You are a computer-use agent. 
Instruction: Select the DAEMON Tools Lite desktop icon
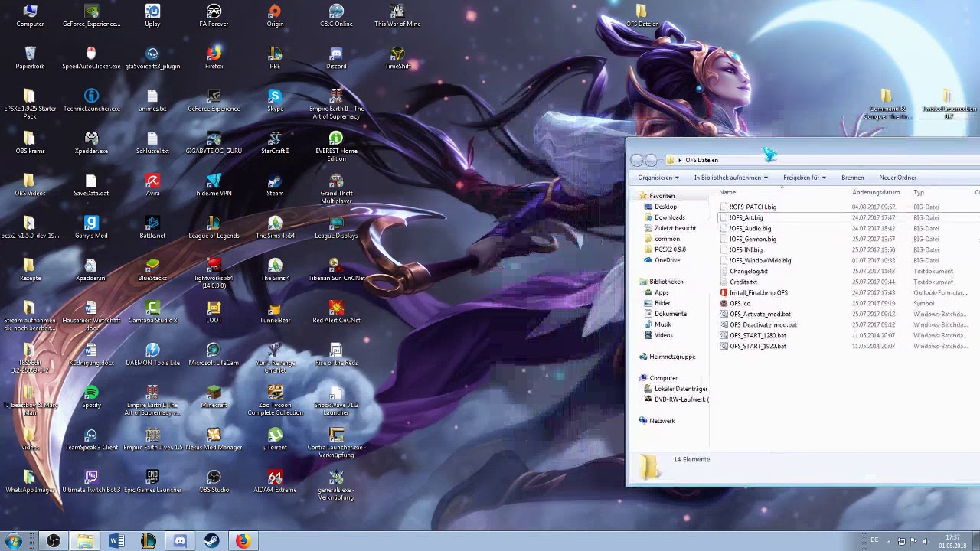152,354
